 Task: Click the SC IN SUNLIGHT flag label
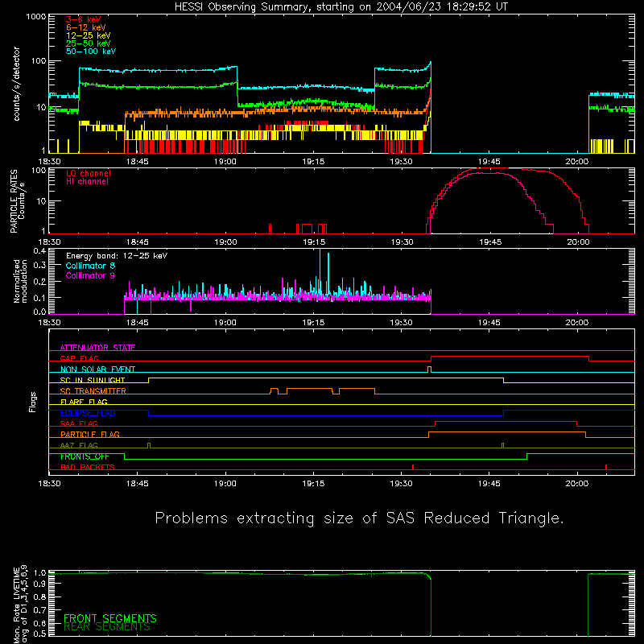tap(93, 380)
